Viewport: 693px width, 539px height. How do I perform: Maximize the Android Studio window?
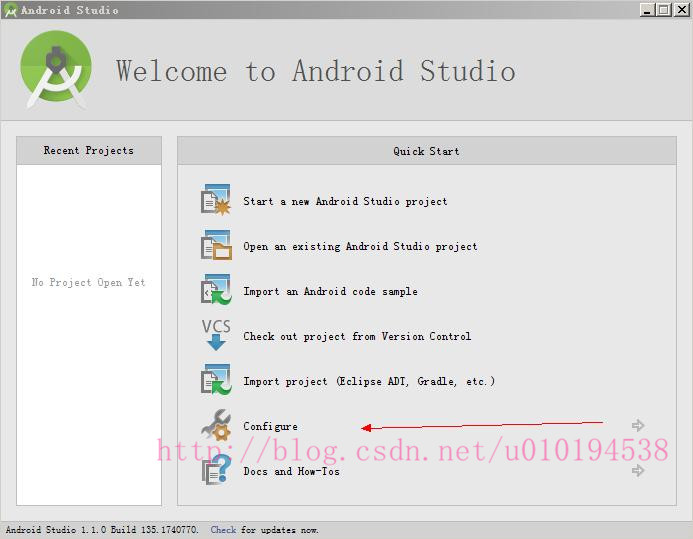point(664,9)
